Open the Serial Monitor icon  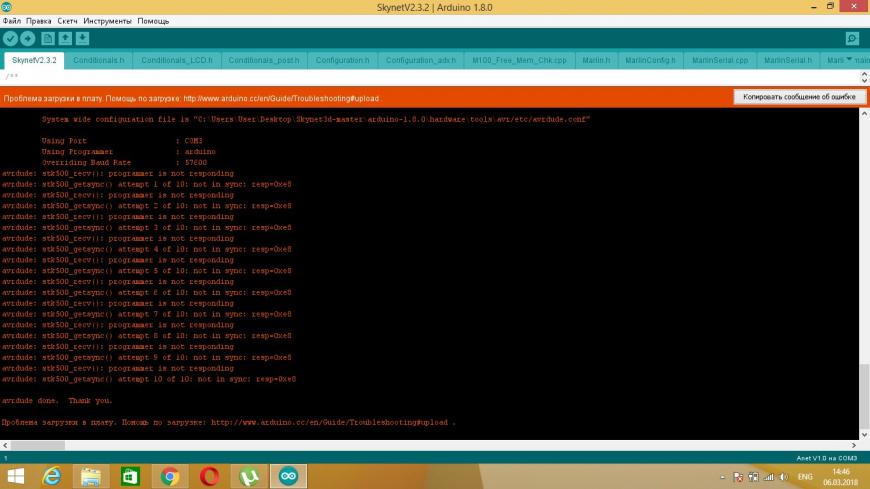tap(852, 38)
